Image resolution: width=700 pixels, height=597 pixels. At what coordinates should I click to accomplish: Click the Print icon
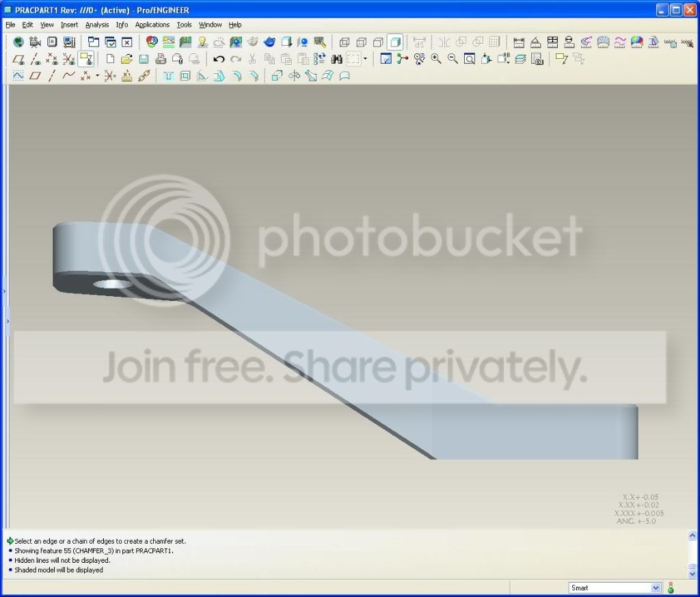point(161,59)
